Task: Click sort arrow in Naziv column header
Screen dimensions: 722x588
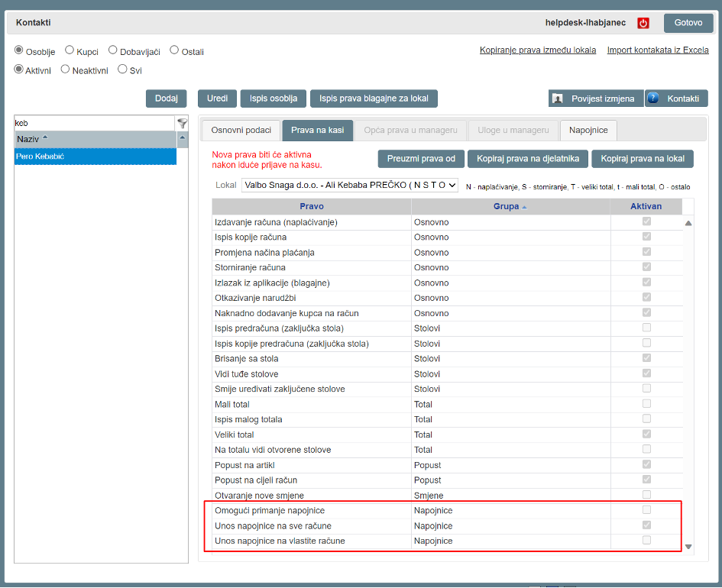Action: pos(44,138)
